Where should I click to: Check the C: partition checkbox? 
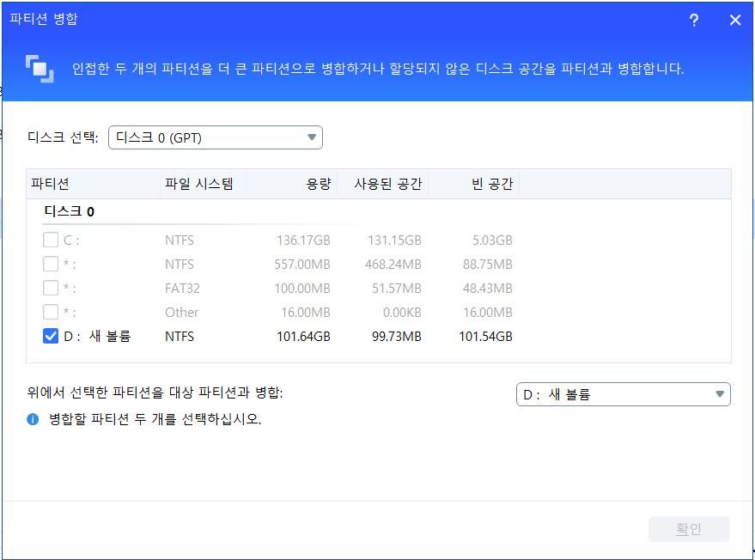[51, 240]
